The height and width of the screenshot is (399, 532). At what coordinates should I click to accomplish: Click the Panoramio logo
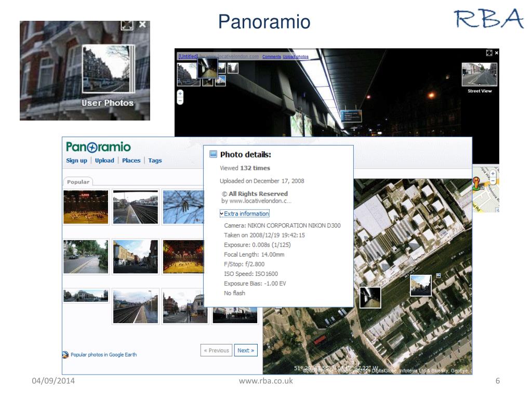coord(98,147)
